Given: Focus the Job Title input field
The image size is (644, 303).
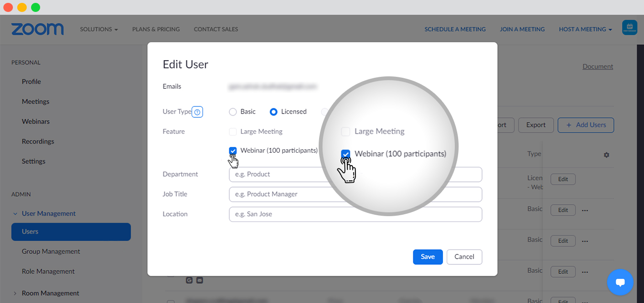Looking at the screenshot, I should coord(355,194).
